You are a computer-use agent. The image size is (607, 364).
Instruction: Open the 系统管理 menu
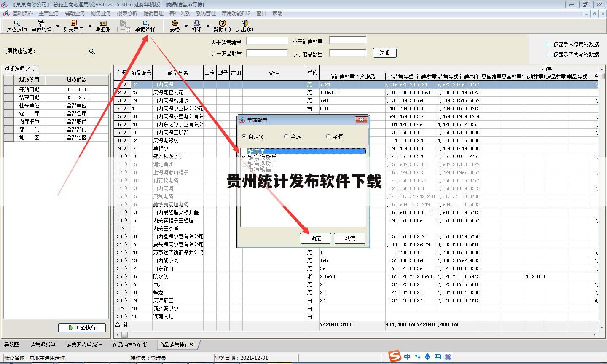[205, 13]
